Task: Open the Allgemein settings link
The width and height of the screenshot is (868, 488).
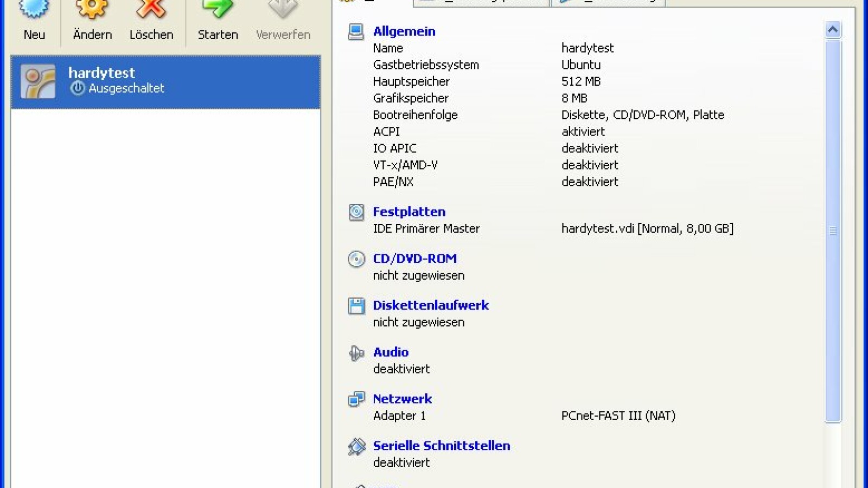Action: click(x=404, y=31)
